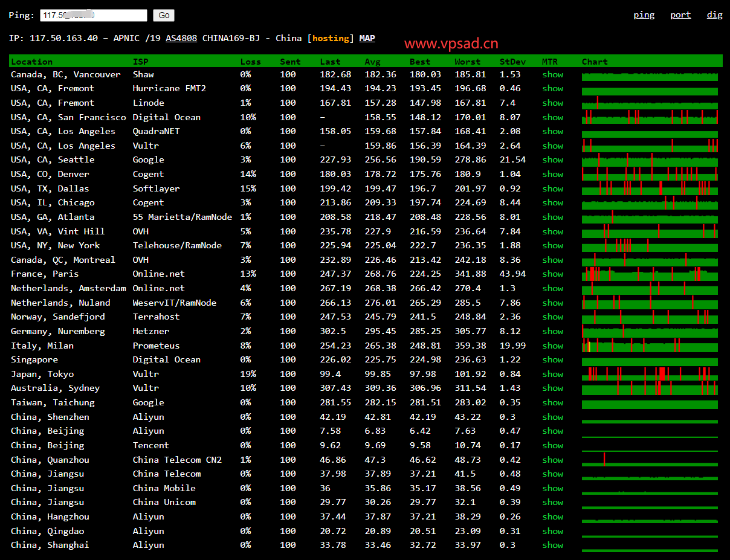Click the Worst column header
730x560 pixels.
click(467, 62)
